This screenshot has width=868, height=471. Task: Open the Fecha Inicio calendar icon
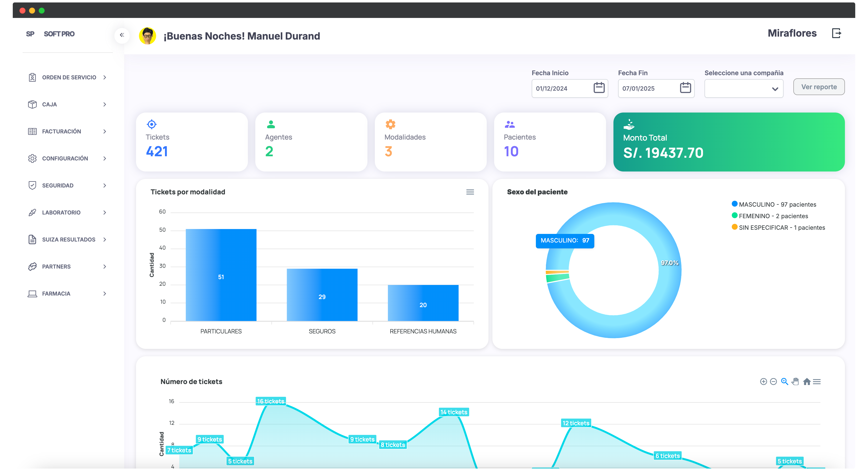pos(599,88)
